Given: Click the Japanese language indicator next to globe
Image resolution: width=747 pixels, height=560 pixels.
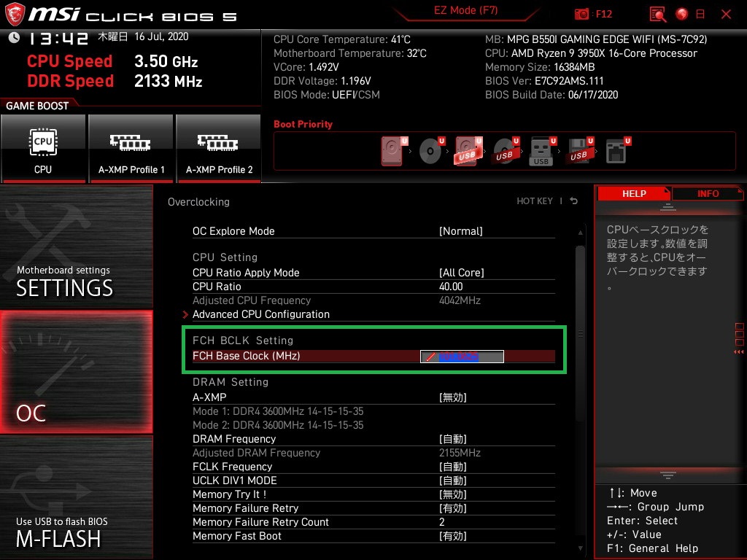Looking at the screenshot, I should pyautogui.click(x=700, y=15).
